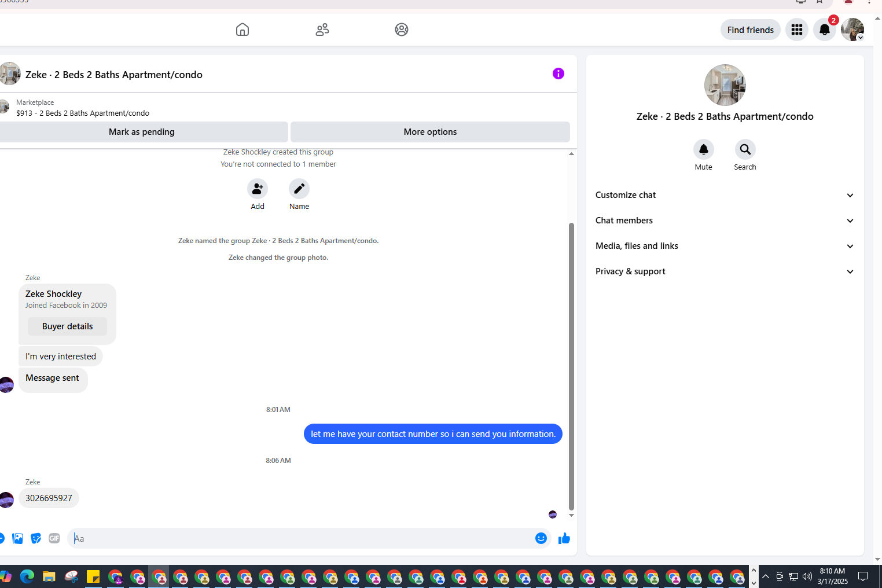Image resolution: width=882 pixels, height=588 pixels.
Task: Click the sent message about contact number
Action: pos(433,434)
